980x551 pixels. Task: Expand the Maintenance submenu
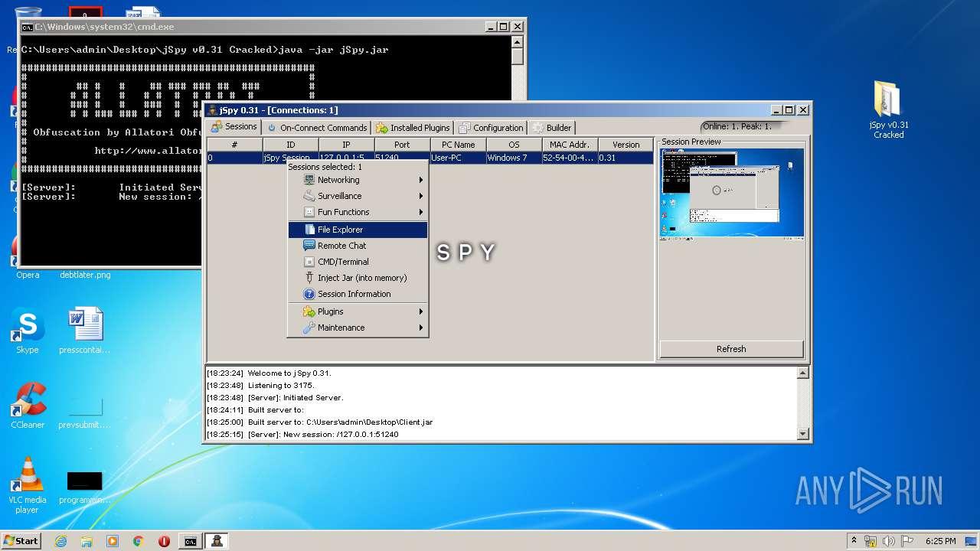click(x=358, y=328)
